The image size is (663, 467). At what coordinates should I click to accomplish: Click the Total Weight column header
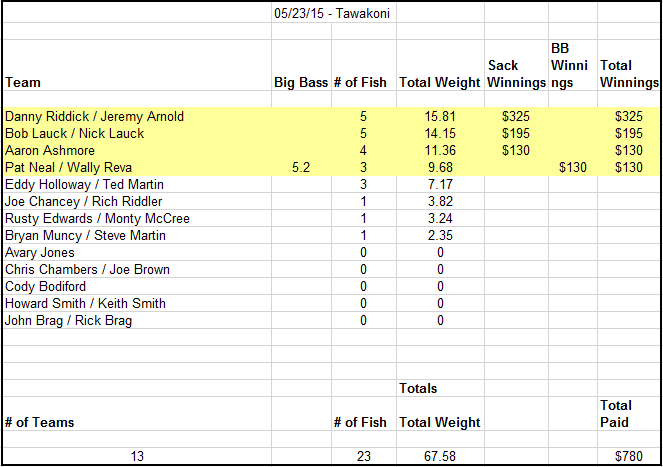pos(440,65)
